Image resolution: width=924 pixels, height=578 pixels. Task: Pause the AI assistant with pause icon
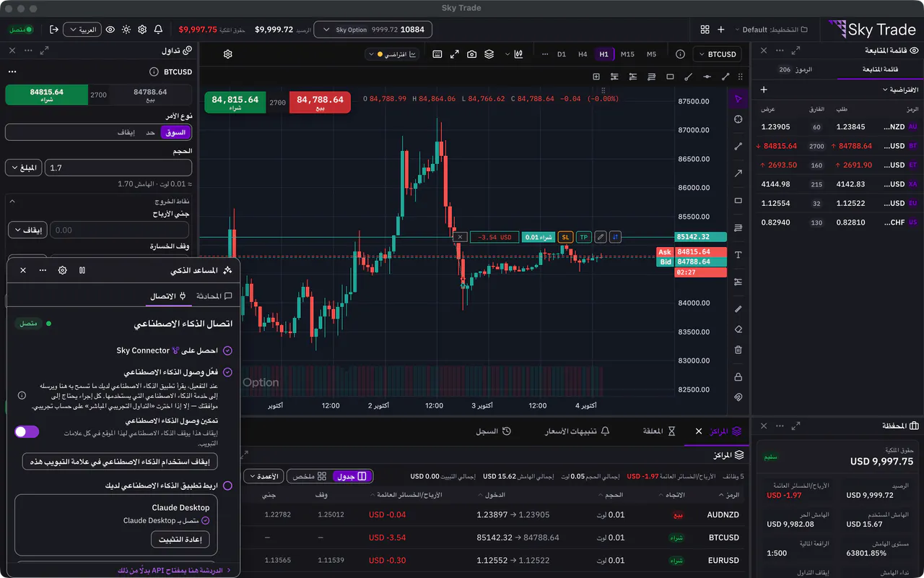82,270
